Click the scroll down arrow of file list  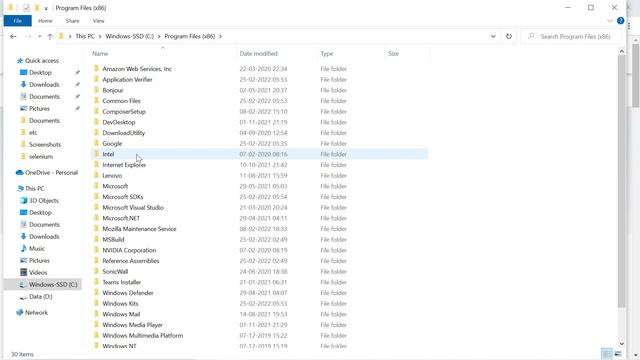point(622,344)
